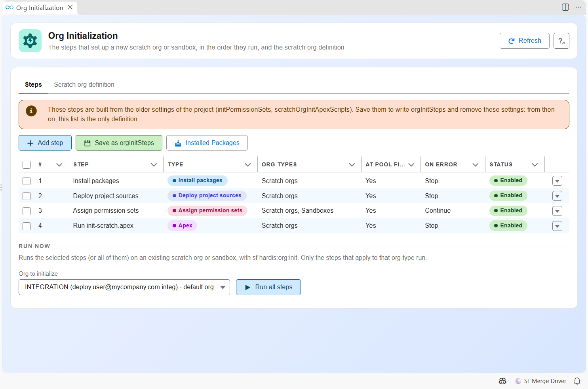Open the TYPE column header menu chevron
This screenshot has width=588, height=389.
tap(248, 165)
